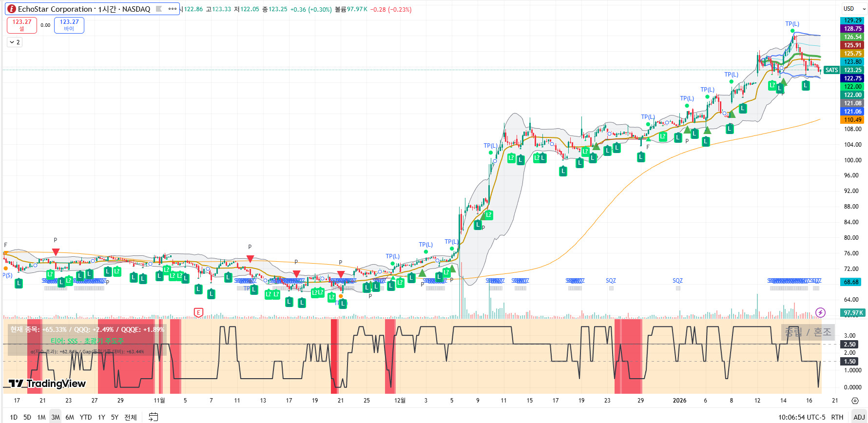Click the +0.36 (+0.30%) change value
The height and width of the screenshot is (423, 868).
pos(311,9)
